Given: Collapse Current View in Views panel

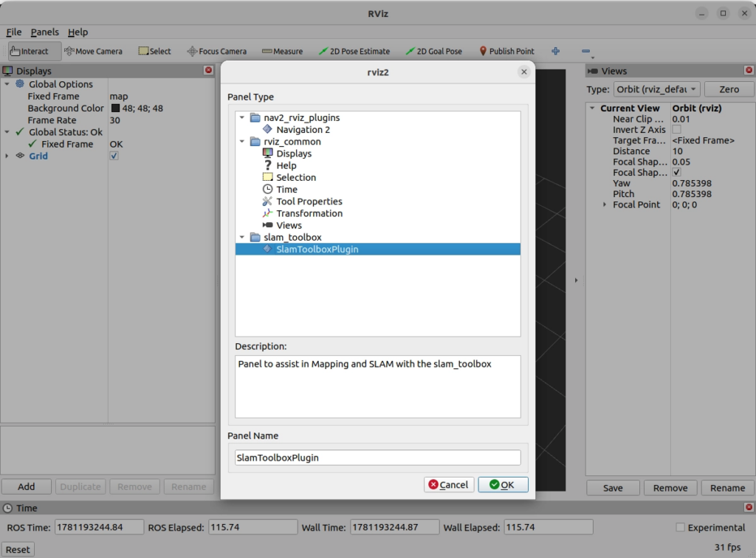Looking at the screenshot, I should pyautogui.click(x=592, y=108).
